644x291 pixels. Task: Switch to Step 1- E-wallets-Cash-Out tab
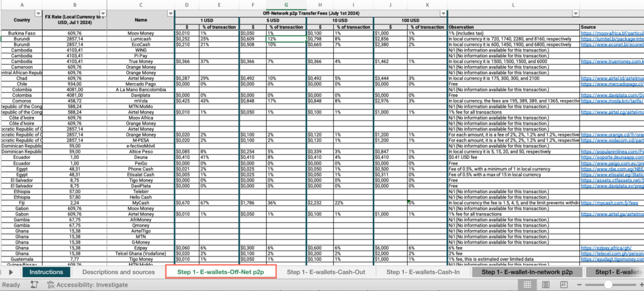pos(326,272)
